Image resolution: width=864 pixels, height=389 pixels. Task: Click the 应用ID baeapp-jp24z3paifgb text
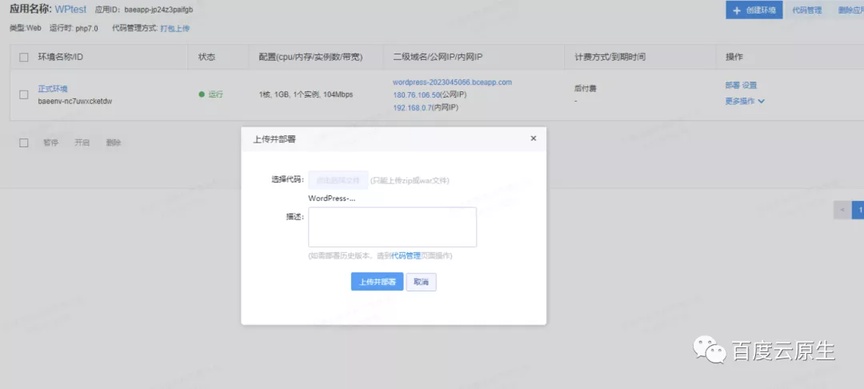click(144, 10)
